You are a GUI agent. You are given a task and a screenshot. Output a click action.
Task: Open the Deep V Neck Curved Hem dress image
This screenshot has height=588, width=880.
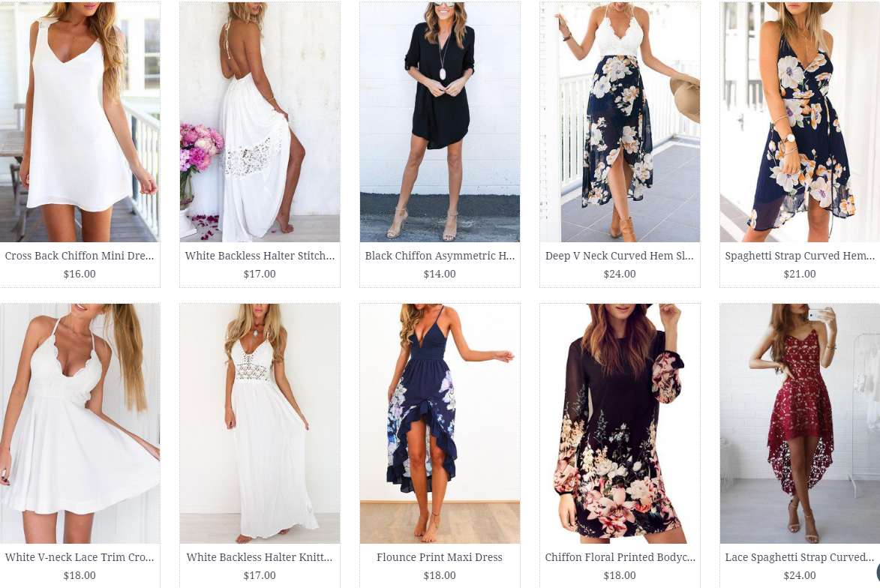[x=620, y=121]
